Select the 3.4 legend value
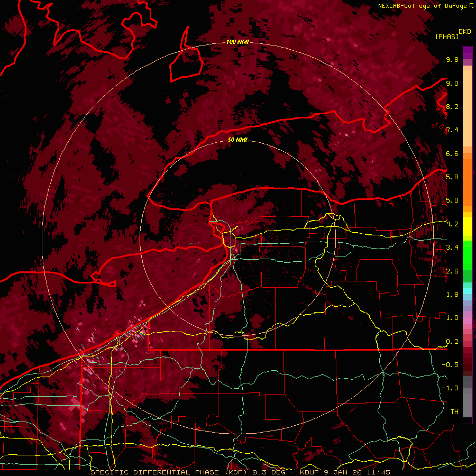 coord(452,248)
